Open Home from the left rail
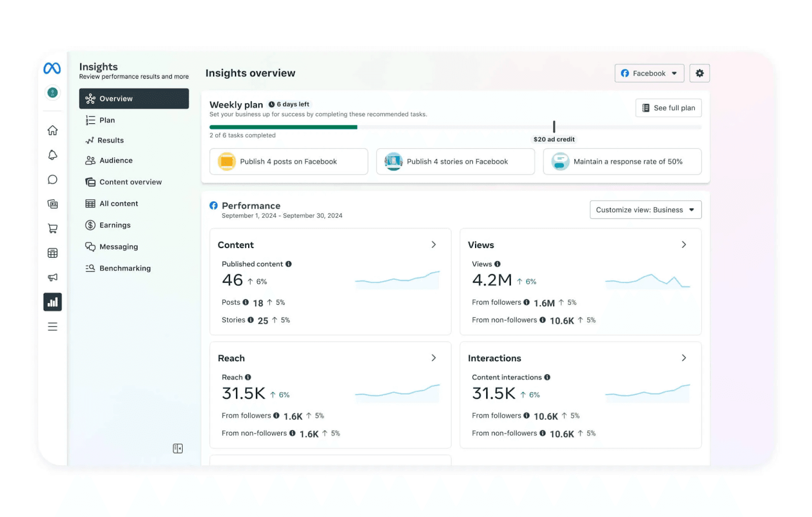 tap(52, 130)
